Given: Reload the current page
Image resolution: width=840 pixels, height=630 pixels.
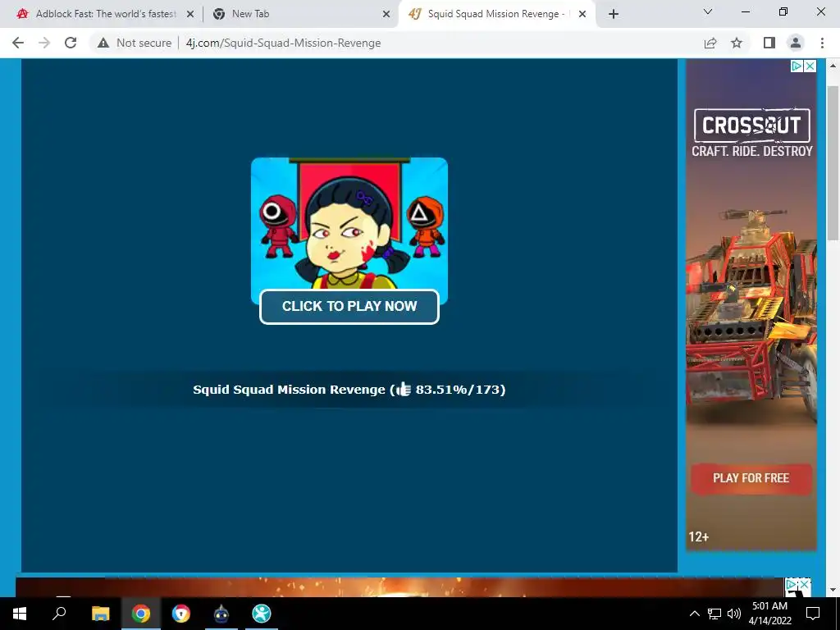Looking at the screenshot, I should [71, 43].
